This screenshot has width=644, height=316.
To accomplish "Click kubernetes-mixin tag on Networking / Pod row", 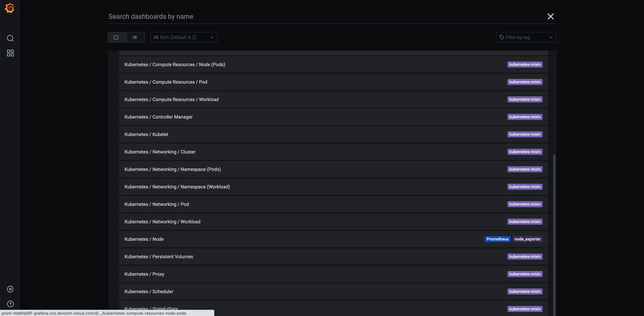I will 525,204.
